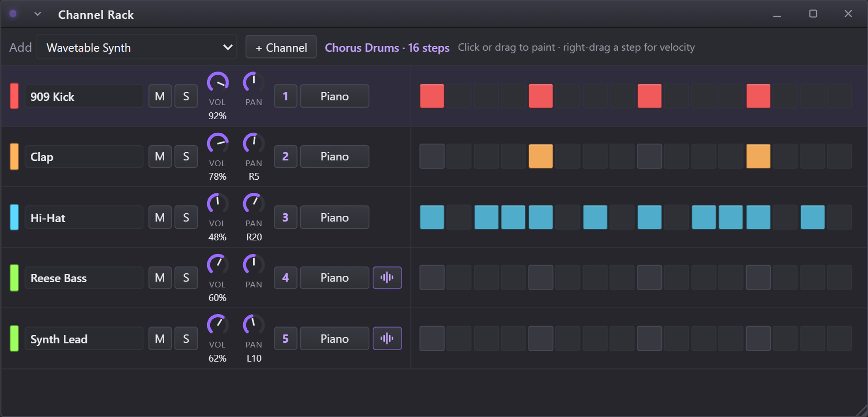Toggle the first step of Clap row
Image resolution: width=868 pixels, height=417 pixels.
click(x=432, y=156)
